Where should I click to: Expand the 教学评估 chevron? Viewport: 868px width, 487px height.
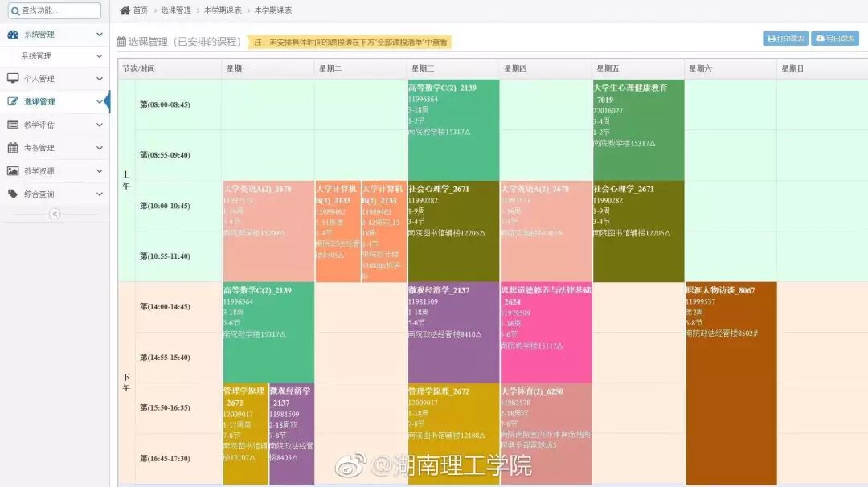tap(99, 125)
